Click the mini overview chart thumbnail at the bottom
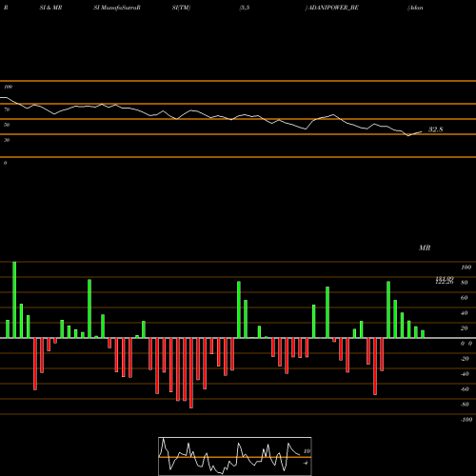The width and height of the screenshot is (476, 476). pyautogui.click(x=235, y=456)
